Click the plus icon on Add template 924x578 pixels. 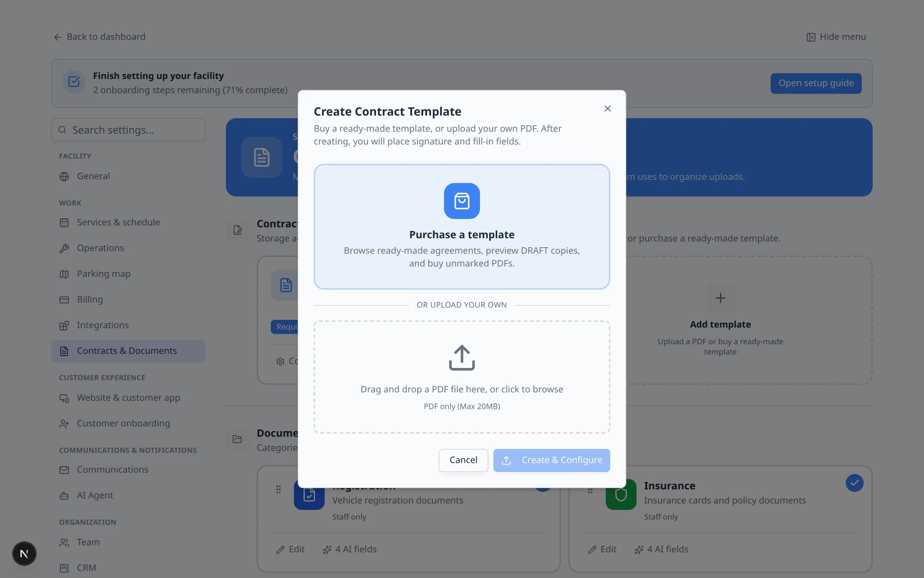(720, 298)
